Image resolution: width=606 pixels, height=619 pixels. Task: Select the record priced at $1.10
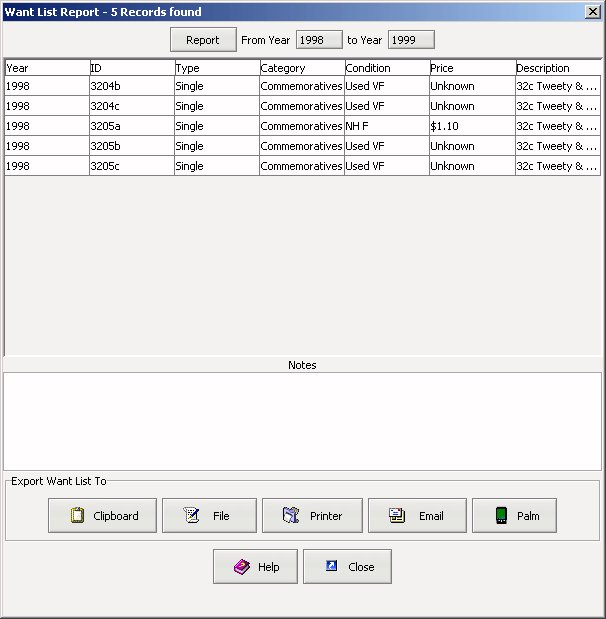tap(471, 126)
